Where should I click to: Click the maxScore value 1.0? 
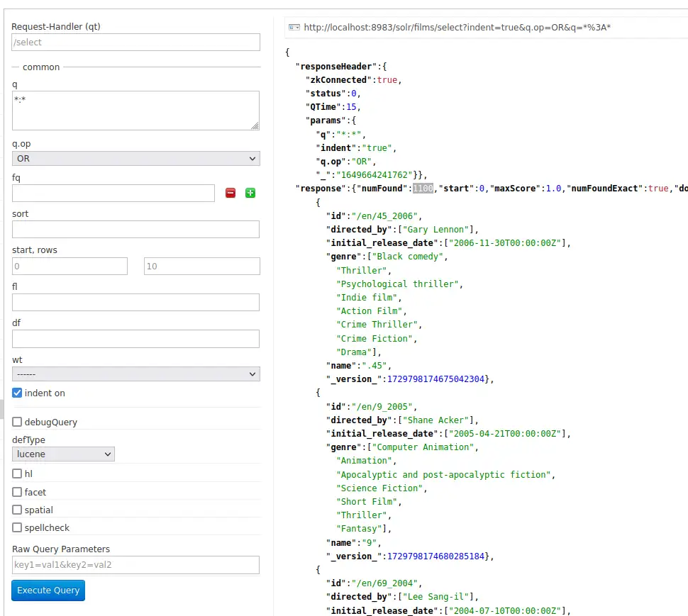click(553, 188)
